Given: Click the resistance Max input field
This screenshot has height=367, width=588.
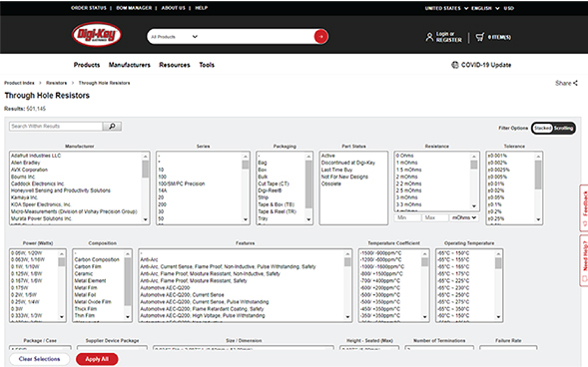Looking at the screenshot, I should click(x=435, y=217).
